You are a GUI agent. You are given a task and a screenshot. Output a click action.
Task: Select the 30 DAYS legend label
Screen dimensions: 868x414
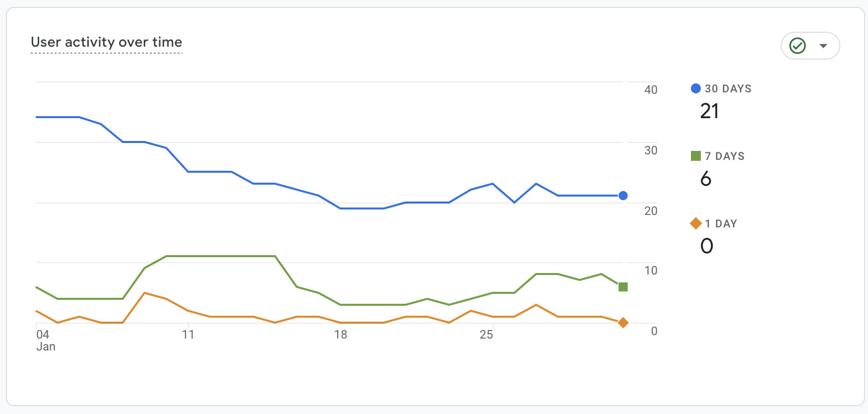tap(728, 88)
